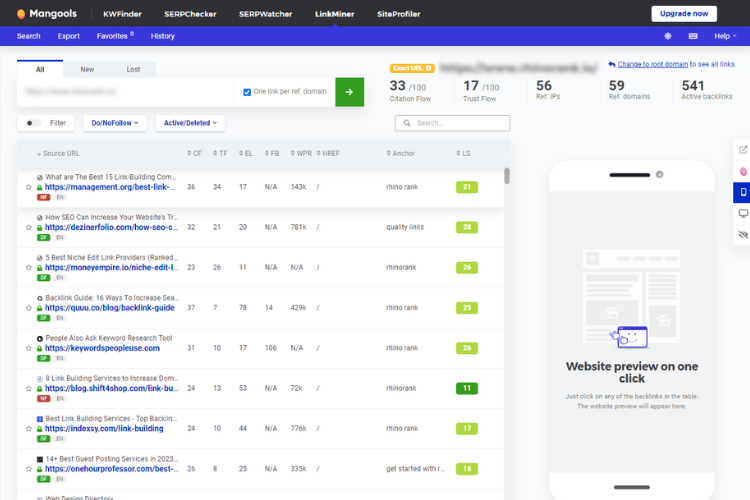Click the backlinks Search input field
The width and height of the screenshot is (750, 500).
[452, 123]
